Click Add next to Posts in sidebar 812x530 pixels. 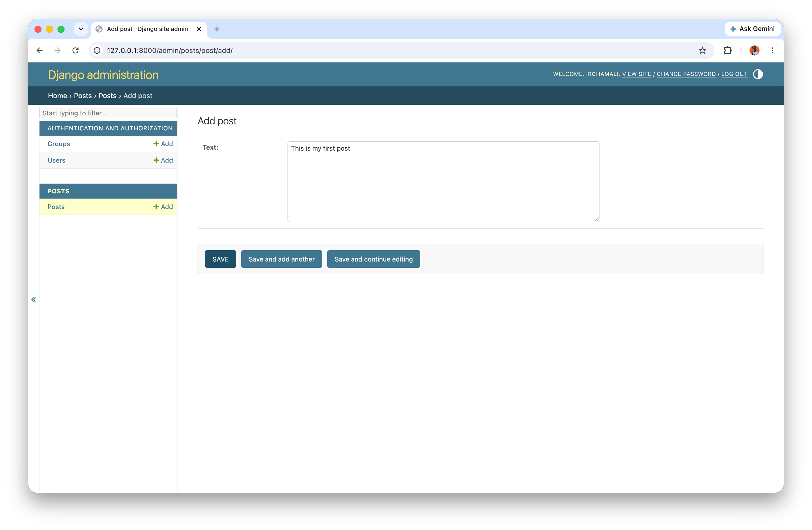tap(163, 207)
